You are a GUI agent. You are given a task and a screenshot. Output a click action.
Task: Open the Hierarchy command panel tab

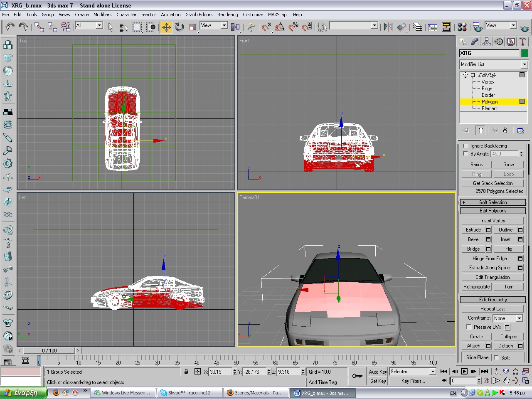pos(487,42)
